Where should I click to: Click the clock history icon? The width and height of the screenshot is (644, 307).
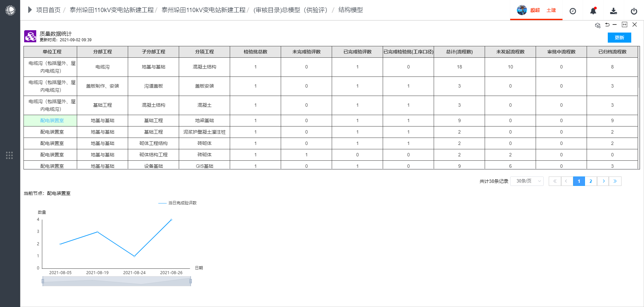tap(573, 11)
